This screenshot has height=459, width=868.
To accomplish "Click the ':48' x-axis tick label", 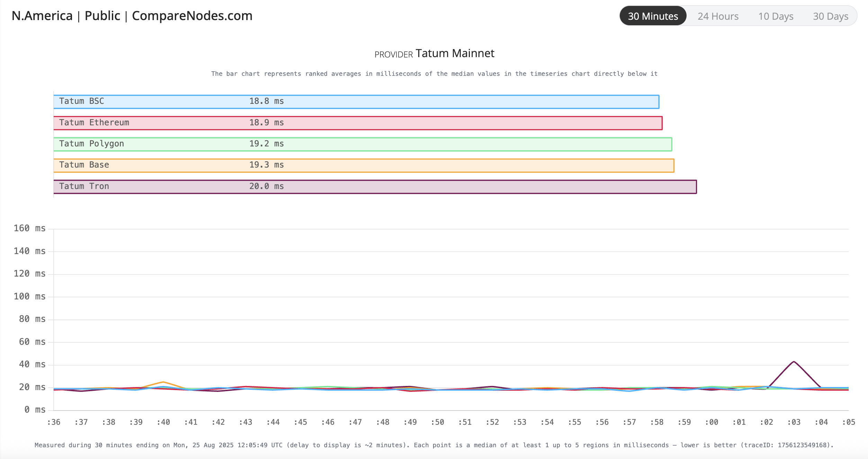I will [x=383, y=422].
